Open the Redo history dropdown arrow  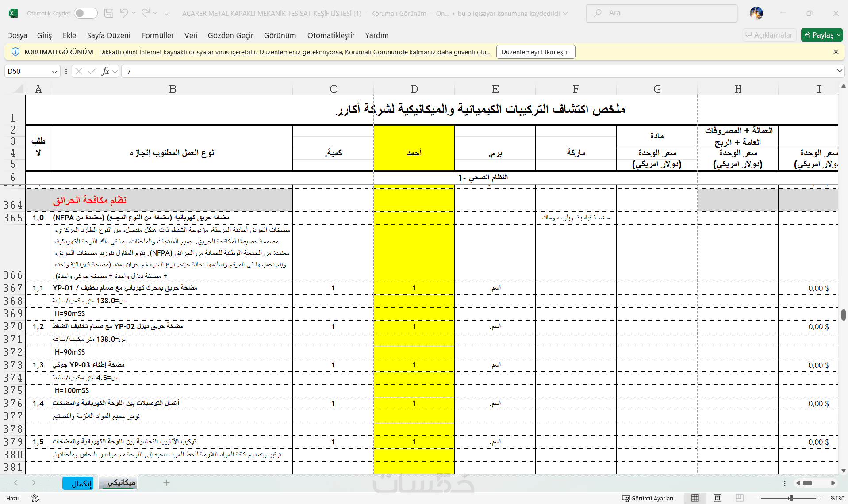(x=155, y=13)
